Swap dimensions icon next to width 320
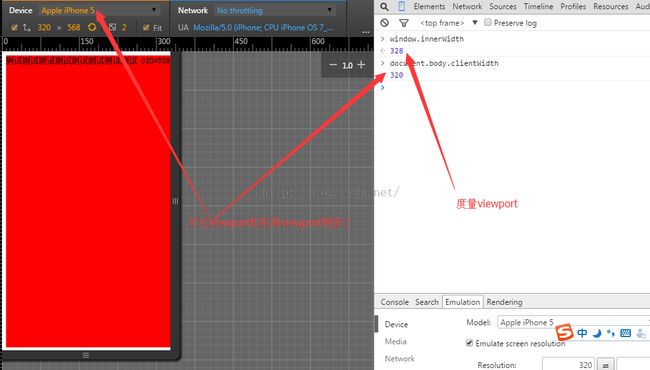 27,27
